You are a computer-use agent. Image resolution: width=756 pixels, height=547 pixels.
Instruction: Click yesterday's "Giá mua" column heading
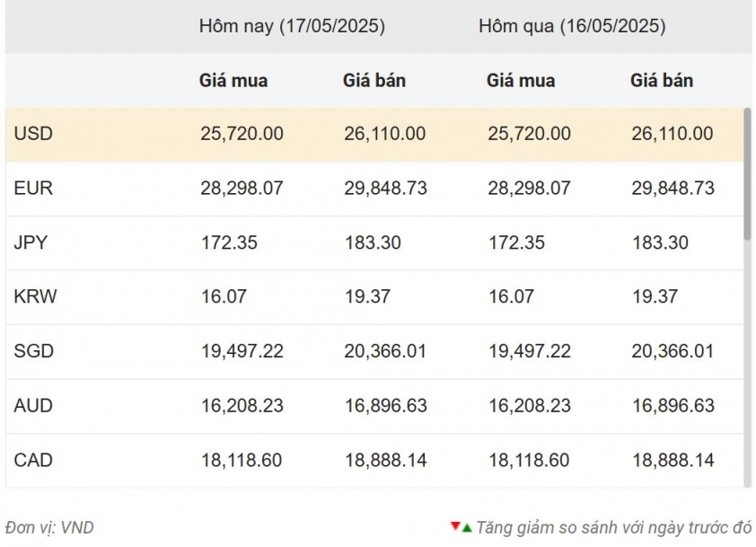coord(521,80)
